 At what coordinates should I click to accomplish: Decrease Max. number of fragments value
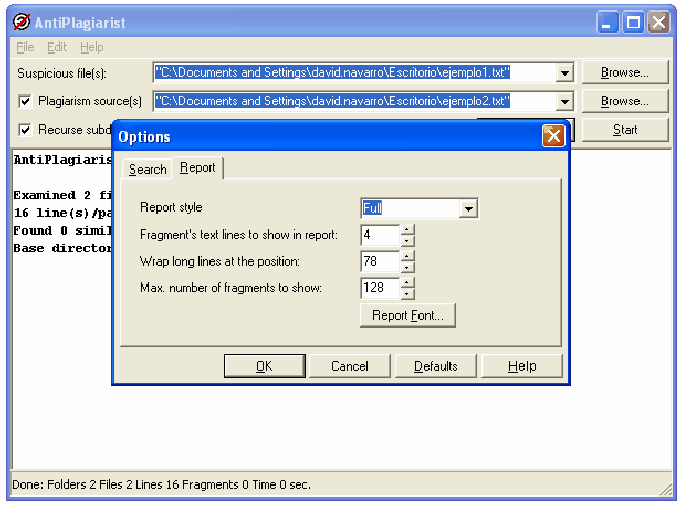pyautogui.click(x=407, y=294)
